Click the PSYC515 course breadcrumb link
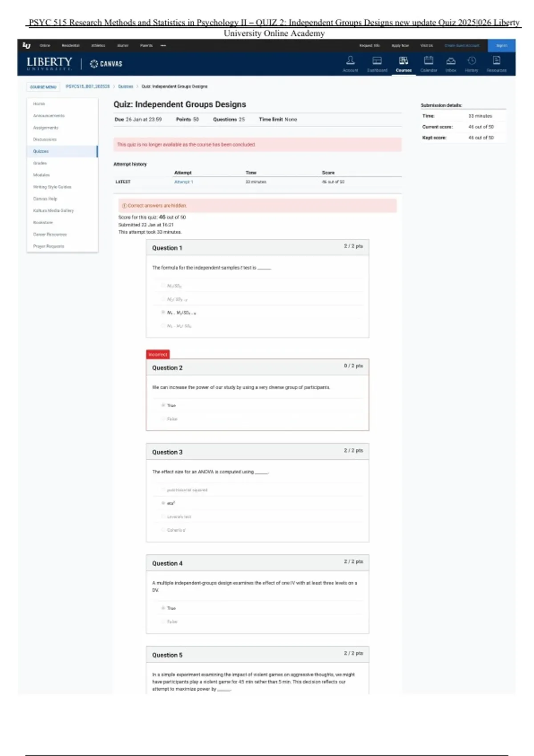Image resolution: width=534 pixels, height=756 pixels. point(87,87)
